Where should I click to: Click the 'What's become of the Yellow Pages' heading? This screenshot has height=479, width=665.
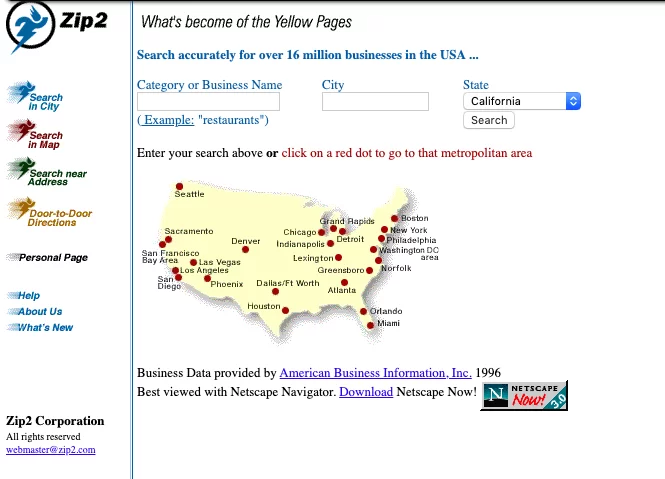[x=246, y=22]
